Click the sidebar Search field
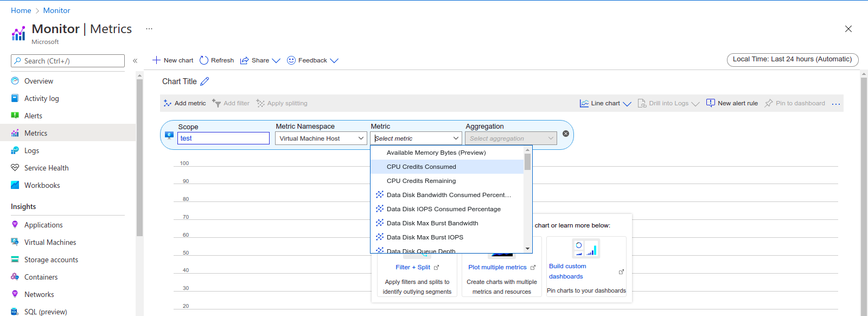 tap(68, 61)
